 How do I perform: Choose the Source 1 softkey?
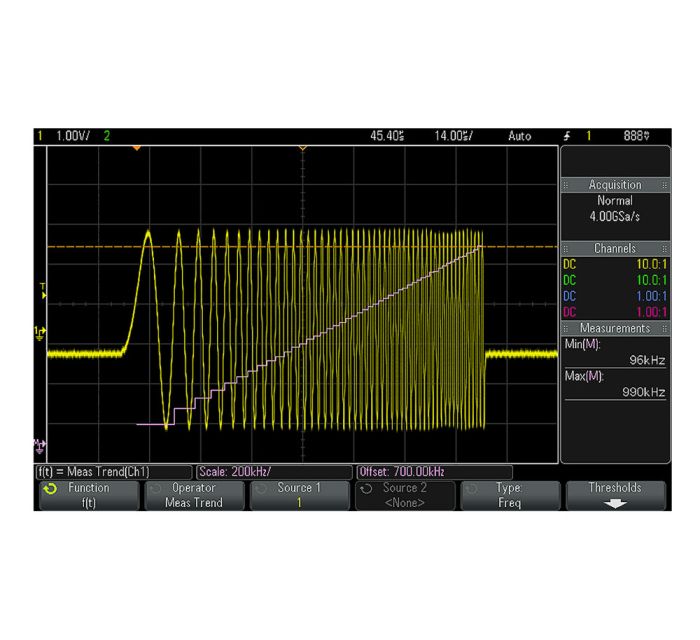tap(299, 495)
